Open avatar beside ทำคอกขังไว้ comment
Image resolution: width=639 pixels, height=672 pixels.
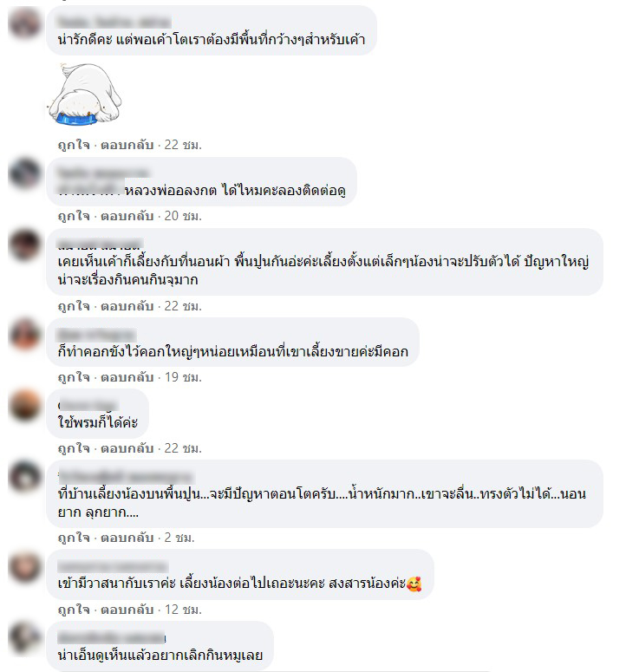tap(24, 335)
